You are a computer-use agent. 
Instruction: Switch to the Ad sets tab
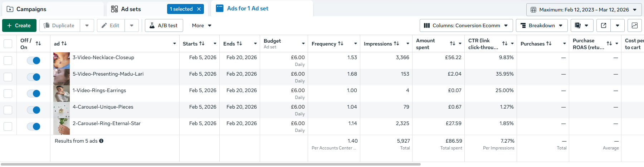(x=131, y=9)
